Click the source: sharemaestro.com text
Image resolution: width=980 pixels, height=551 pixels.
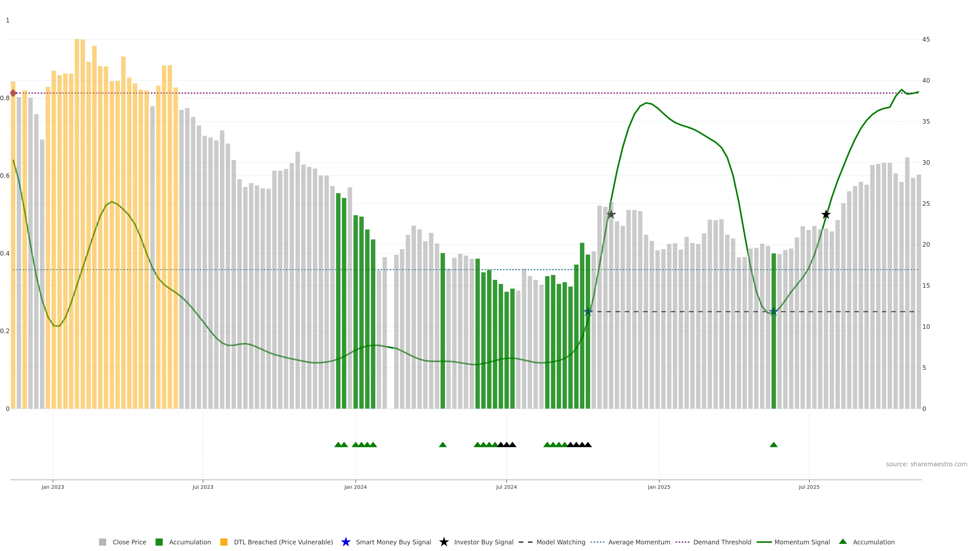(x=926, y=464)
